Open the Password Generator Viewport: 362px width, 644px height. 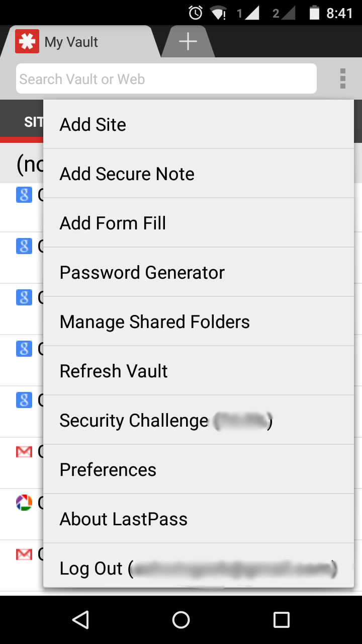(x=198, y=273)
